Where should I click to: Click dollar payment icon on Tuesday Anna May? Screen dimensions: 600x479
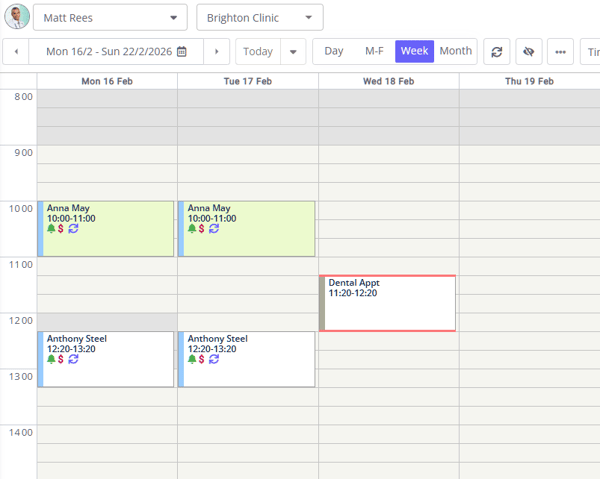[x=201, y=229]
